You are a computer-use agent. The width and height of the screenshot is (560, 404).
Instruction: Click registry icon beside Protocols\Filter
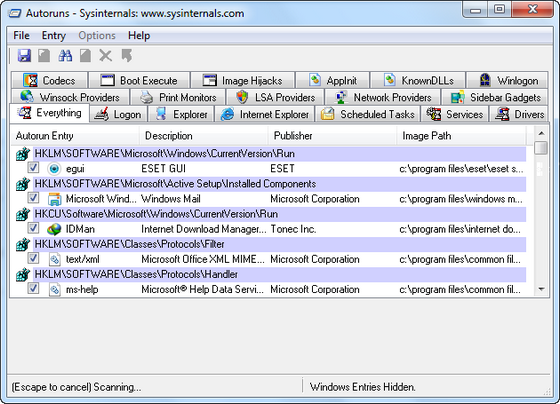coord(23,244)
